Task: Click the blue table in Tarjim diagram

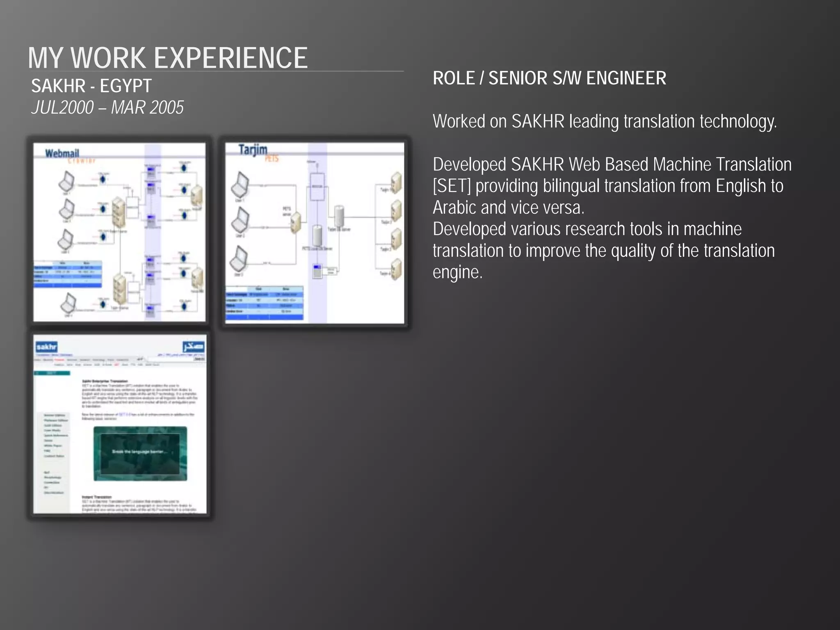Action: tap(265, 303)
